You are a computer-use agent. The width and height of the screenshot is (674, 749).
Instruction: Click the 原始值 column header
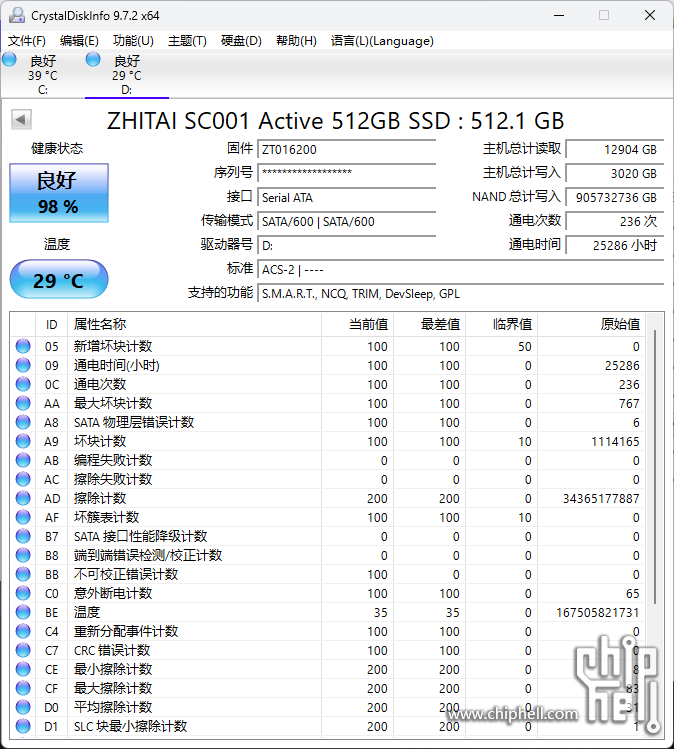tap(592, 324)
